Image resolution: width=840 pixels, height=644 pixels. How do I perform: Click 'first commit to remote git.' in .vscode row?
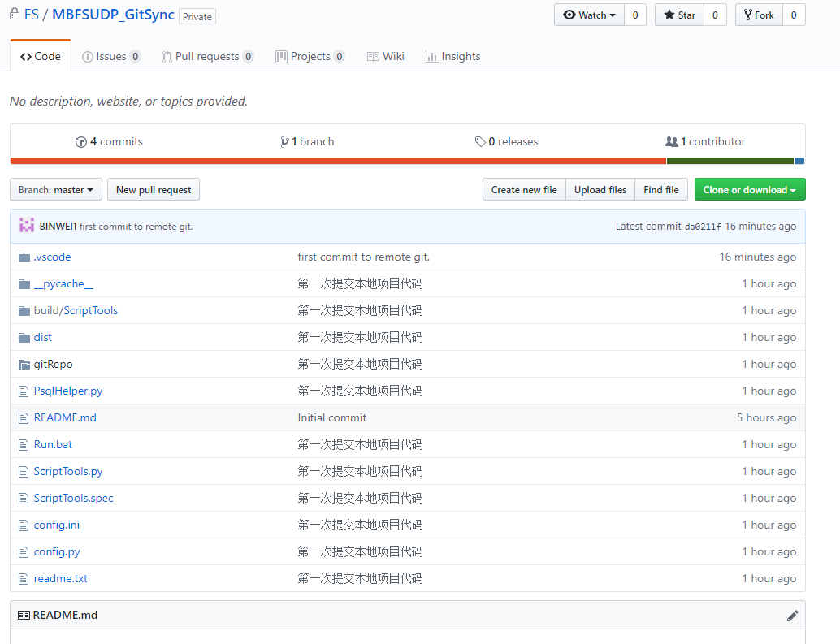pos(363,257)
